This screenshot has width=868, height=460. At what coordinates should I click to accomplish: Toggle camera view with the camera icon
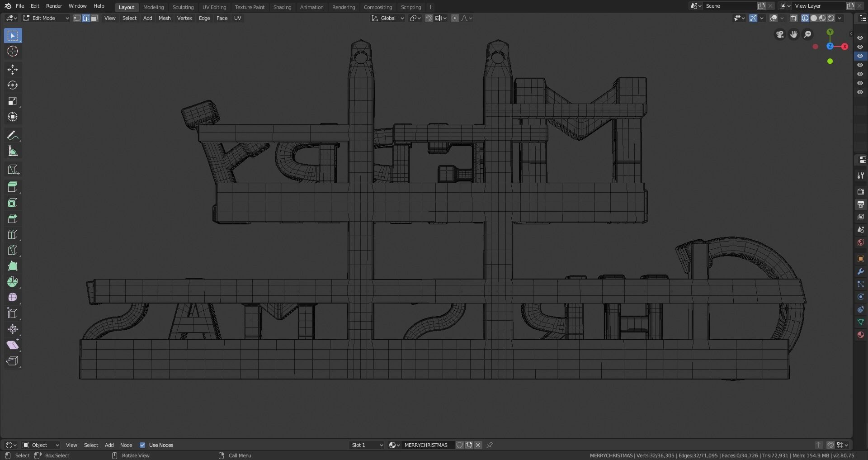tap(780, 34)
